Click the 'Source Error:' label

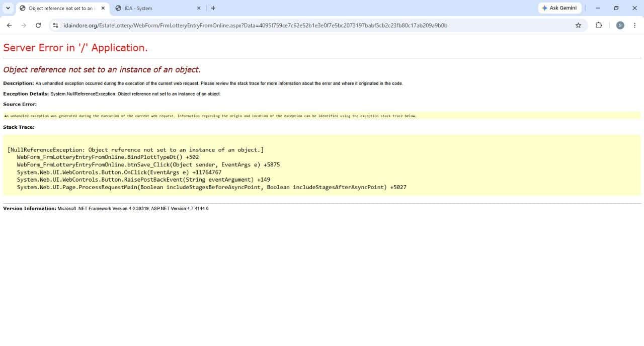pyautogui.click(x=20, y=104)
